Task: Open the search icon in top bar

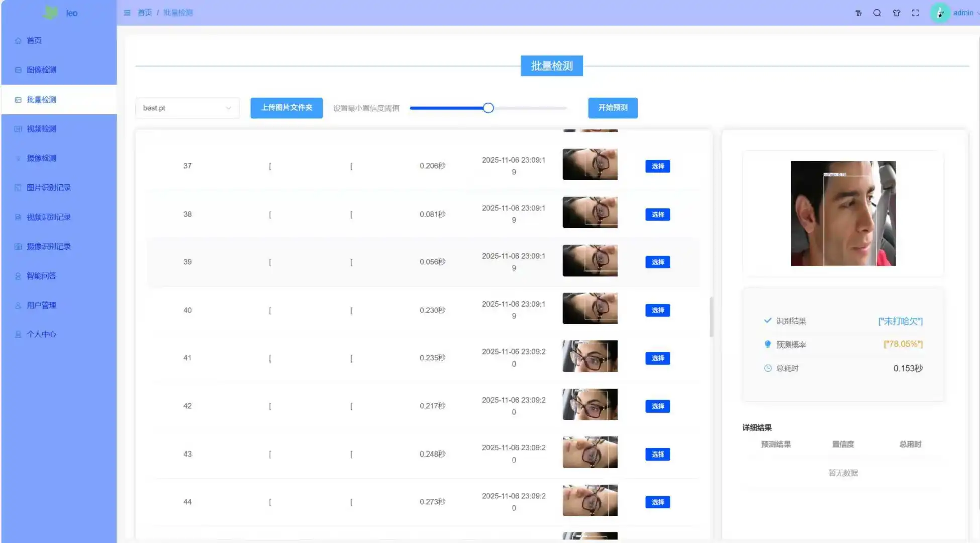Action: tap(877, 13)
